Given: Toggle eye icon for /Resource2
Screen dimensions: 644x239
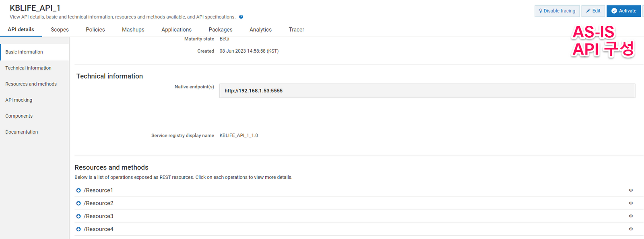Looking at the screenshot, I should [x=631, y=203].
